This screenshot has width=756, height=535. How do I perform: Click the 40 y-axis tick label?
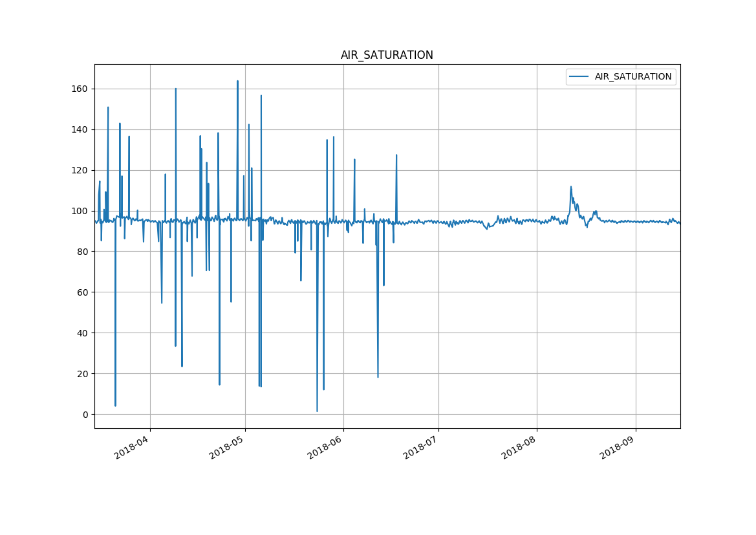click(83, 333)
